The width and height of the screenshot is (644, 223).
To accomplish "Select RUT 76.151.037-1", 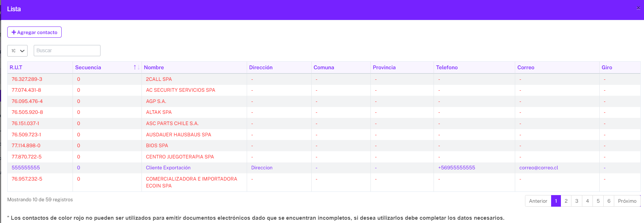I will click(25, 123).
